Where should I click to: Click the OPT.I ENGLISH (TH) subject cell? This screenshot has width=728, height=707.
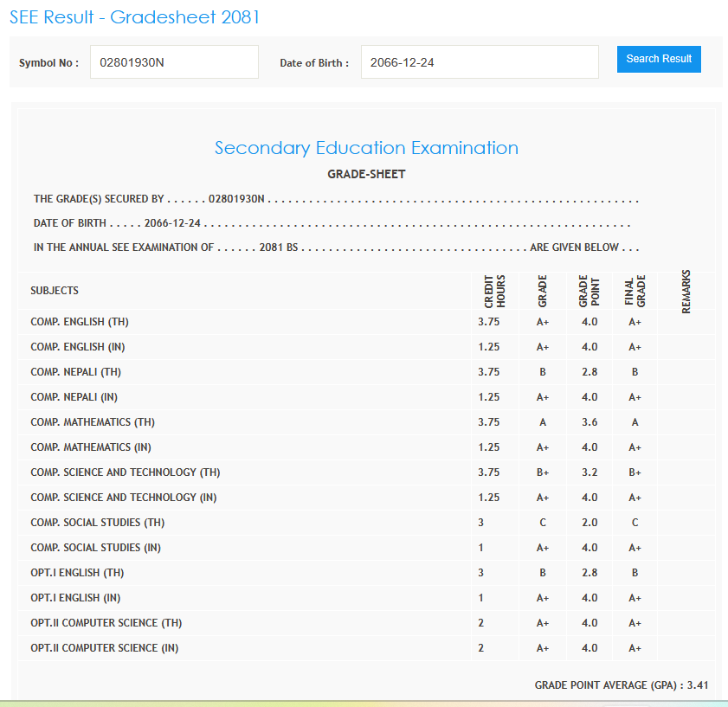pos(73,573)
